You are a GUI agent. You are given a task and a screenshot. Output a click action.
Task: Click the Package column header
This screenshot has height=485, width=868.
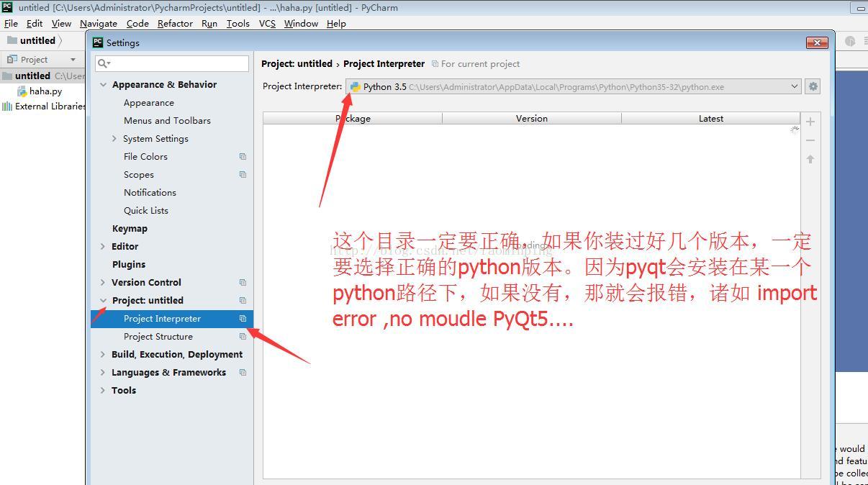click(353, 119)
